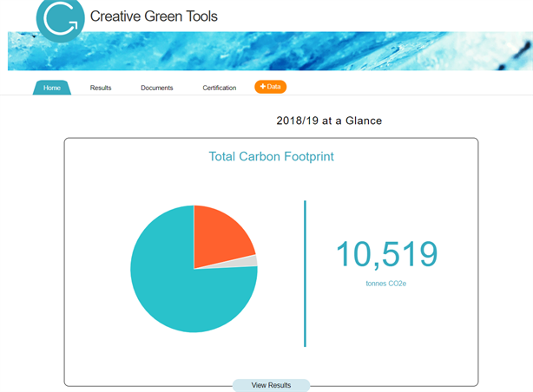Click the Total Carbon Footprint title

pos(271,157)
